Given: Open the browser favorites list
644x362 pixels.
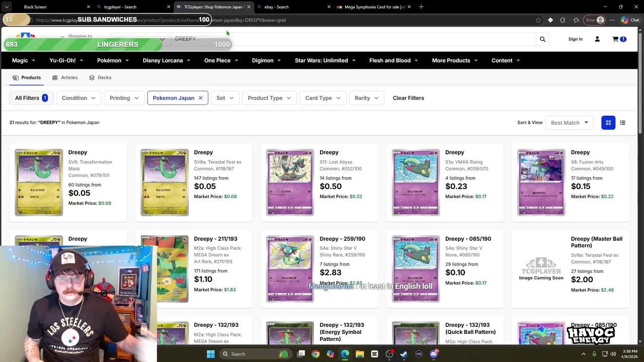Looking at the screenshot, I should coord(576,20).
